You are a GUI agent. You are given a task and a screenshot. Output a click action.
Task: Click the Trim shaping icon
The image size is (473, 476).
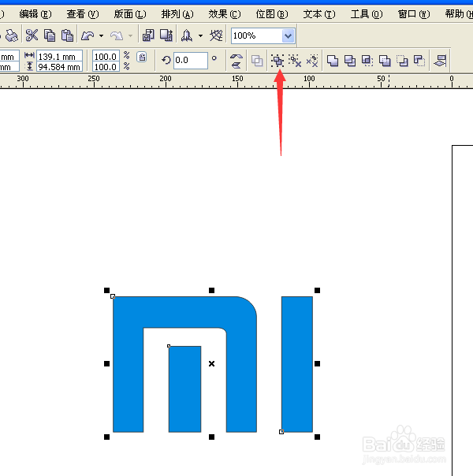(x=350, y=61)
